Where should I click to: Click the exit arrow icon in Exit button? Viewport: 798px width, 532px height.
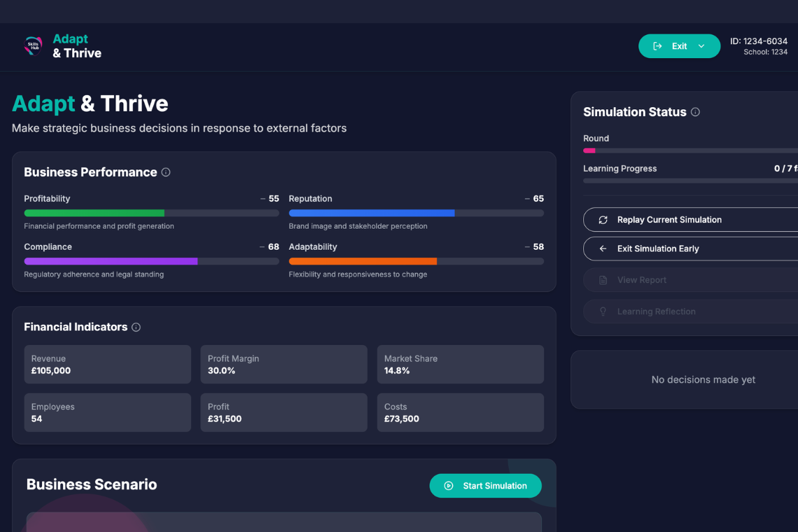(x=657, y=45)
